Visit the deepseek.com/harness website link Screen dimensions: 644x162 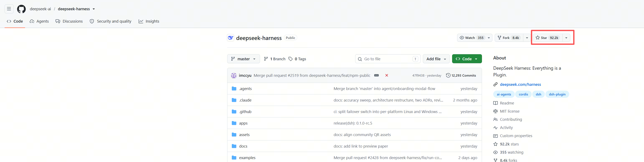[x=520, y=85]
